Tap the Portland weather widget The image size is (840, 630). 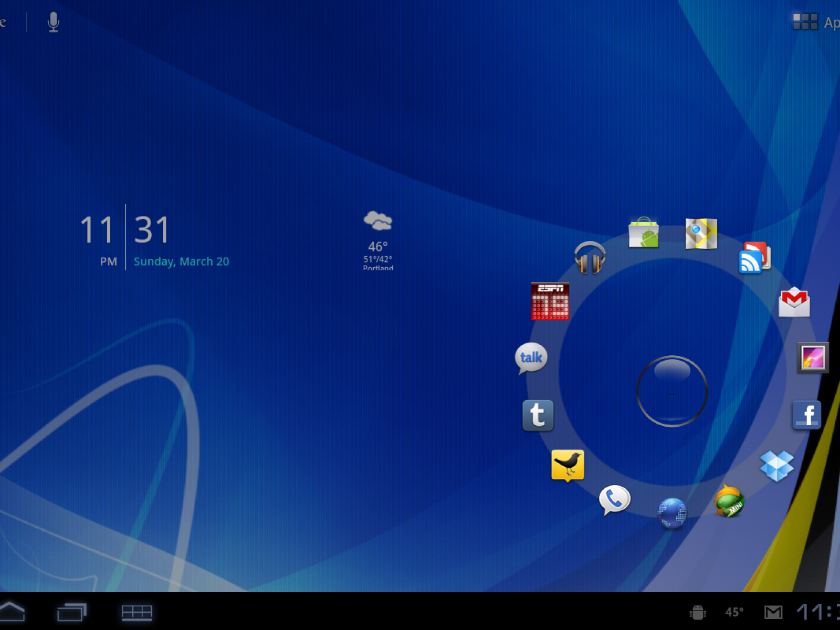point(378,240)
